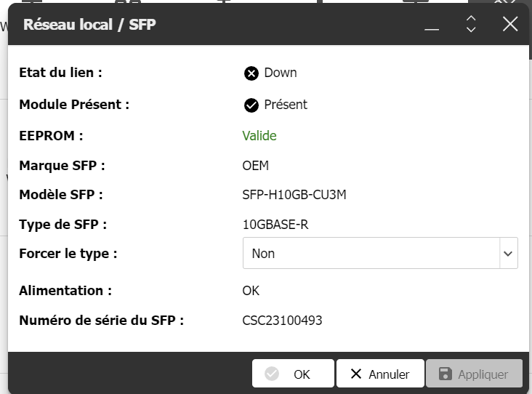
Task: Click the checkmark icon in OK button
Action: click(x=273, y=374)
